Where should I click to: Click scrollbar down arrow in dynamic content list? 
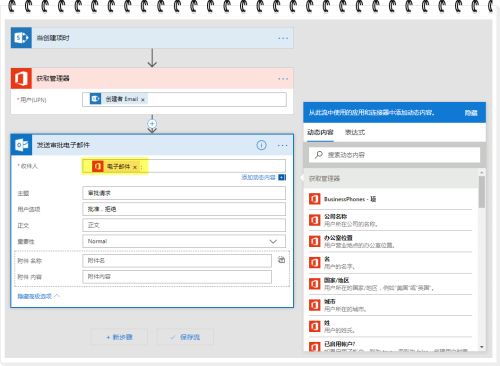(482, 347)
